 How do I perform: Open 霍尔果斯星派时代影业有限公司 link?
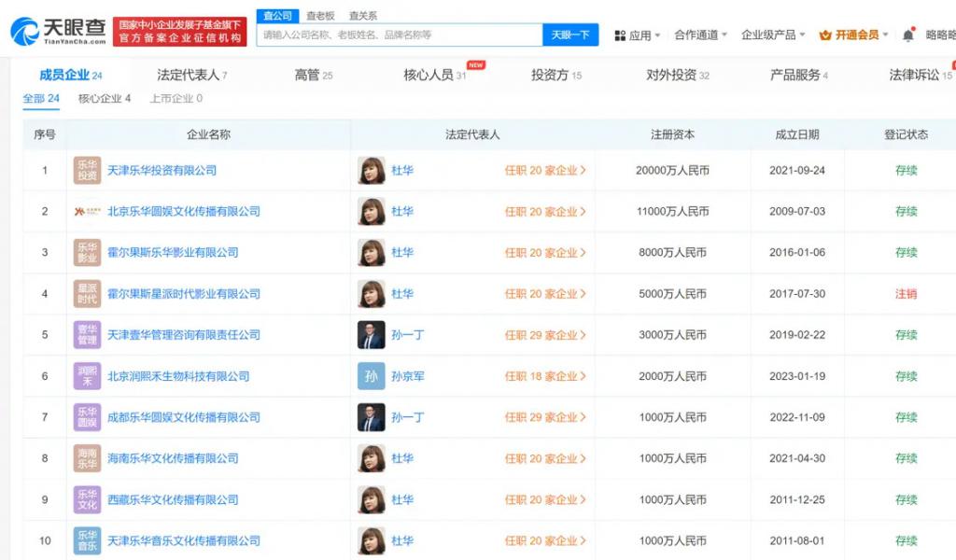click(184, 294)
